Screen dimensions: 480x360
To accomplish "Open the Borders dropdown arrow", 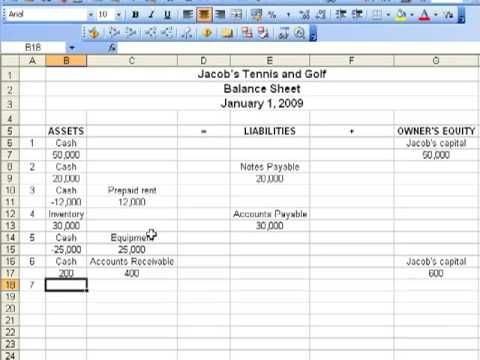I will click(388, 15).
